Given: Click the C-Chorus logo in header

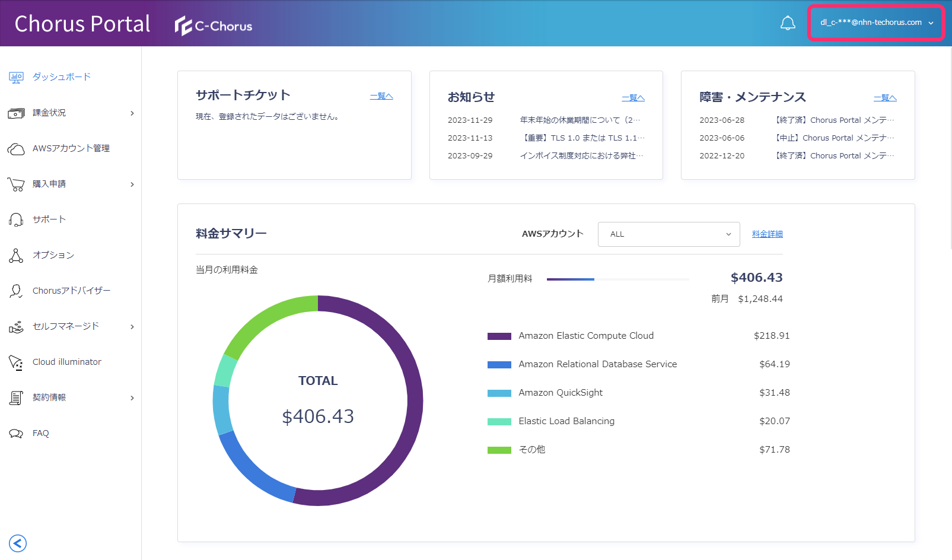Looking at the screenshot, I should 214,26.
